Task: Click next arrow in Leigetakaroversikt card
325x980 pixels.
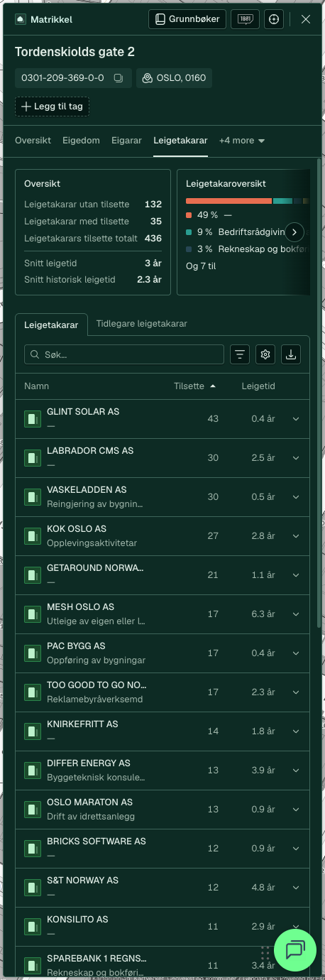Action: (x=294, y=232)
